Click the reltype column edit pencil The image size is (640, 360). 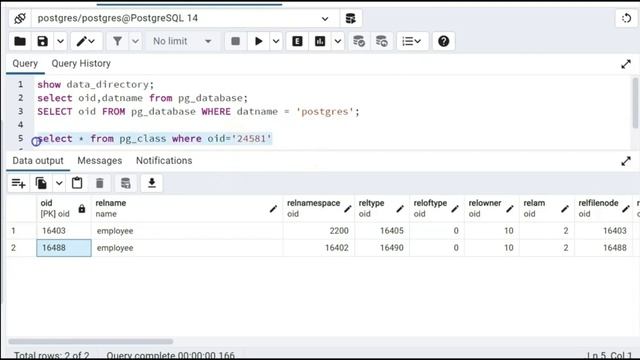tap(400, 209)
